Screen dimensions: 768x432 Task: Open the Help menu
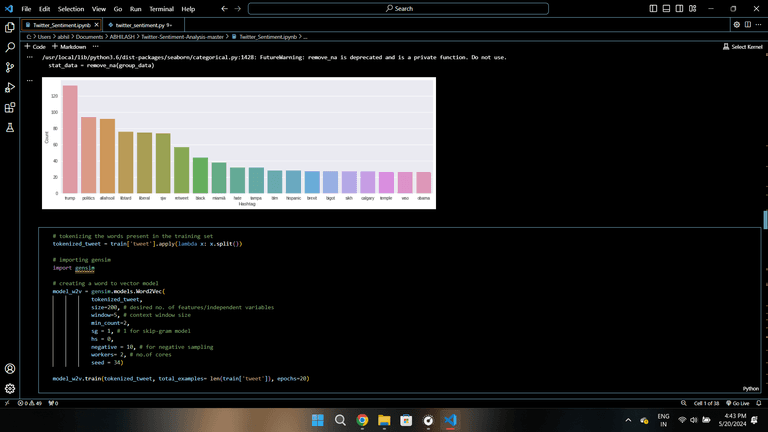[188, 9]
